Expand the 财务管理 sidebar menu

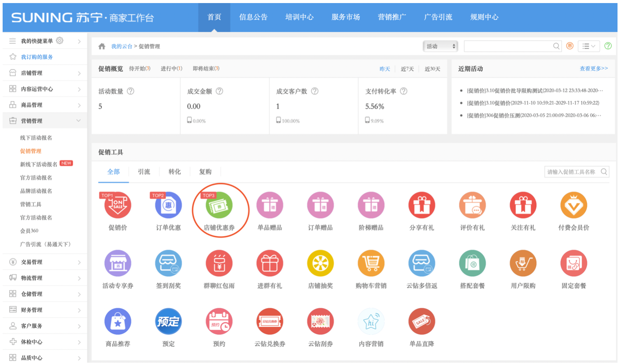click(x=45, y=310)
